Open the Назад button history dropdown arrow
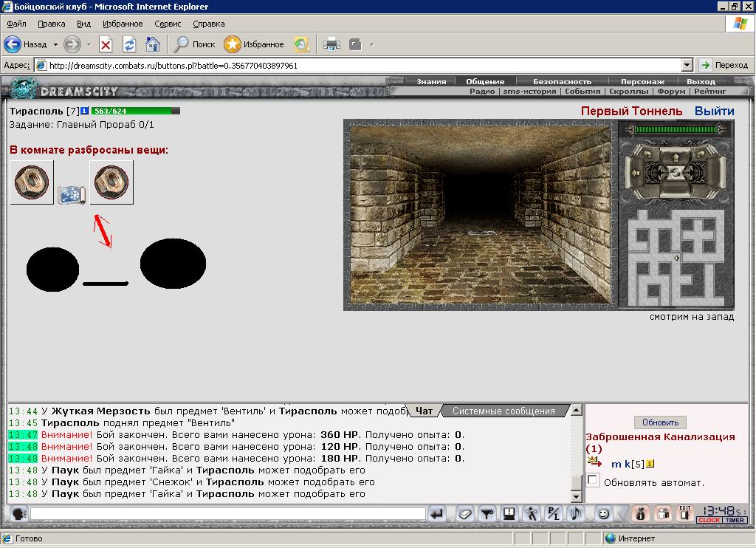 [55, 44]
